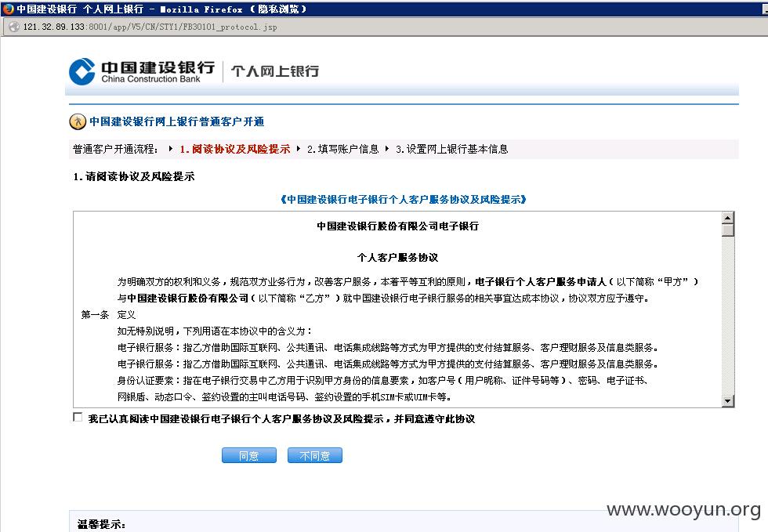Image resolution: width=768 pixels, height=532 pixels.
Task: Tick the agreement confirmation checkbox
Action: coord(78,417)
